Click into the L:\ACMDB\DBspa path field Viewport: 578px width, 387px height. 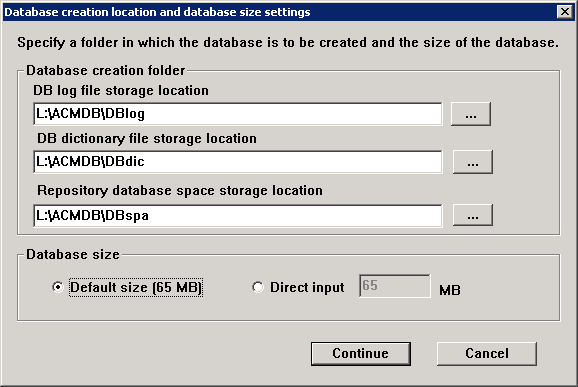(x=238, y=216)
